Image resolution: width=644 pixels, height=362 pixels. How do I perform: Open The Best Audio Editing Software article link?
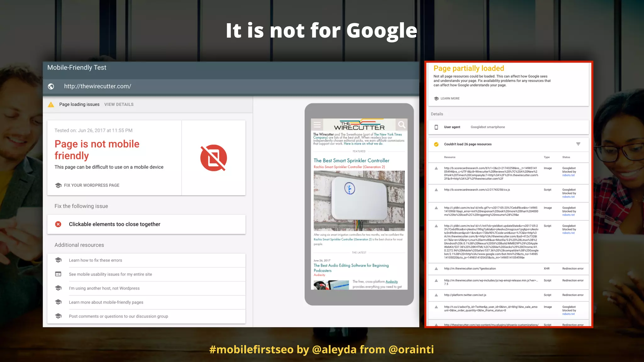[x=351, y=268]
